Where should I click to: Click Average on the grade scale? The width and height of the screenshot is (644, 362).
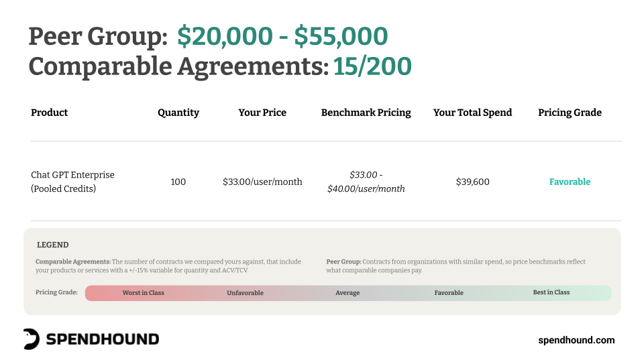point(347,293)
